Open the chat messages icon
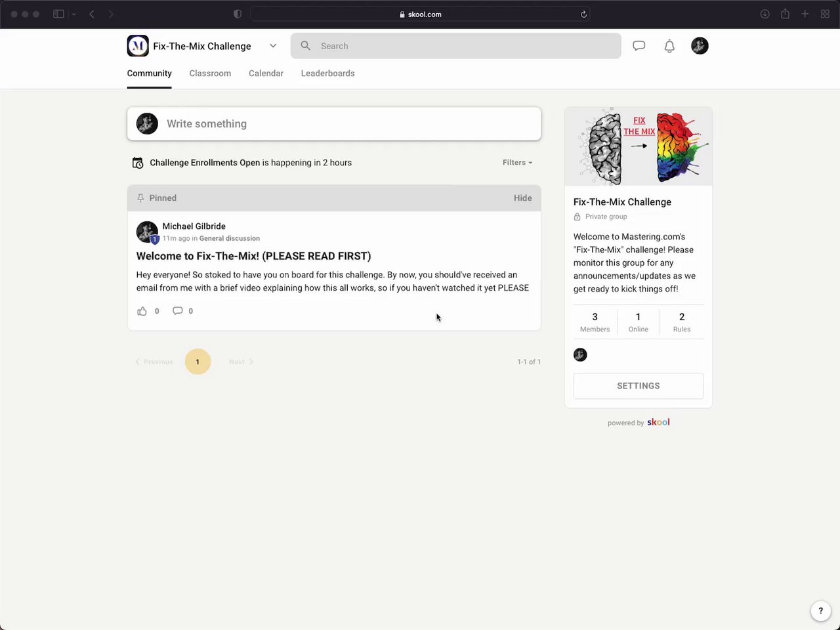The height and width of the screenshot is (630, 840). coord(639,46)
